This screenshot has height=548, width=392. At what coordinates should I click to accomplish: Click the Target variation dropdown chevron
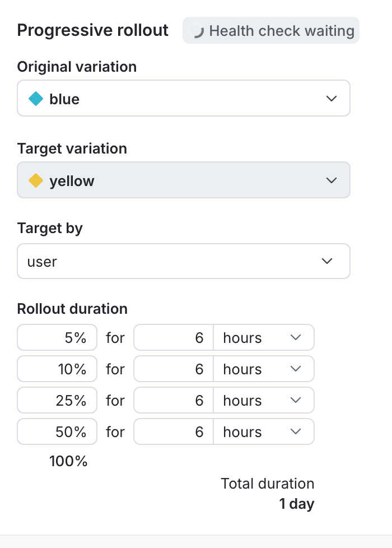point(332,180)
